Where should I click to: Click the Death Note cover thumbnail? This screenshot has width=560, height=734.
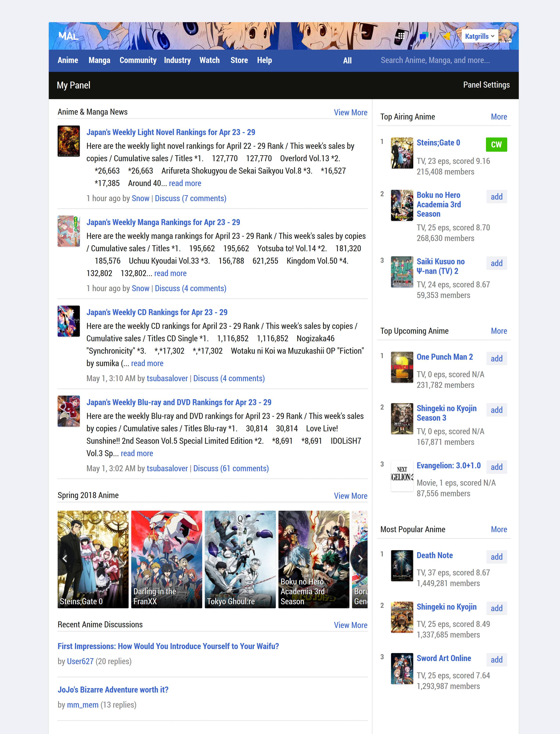(x=402, y=565)
